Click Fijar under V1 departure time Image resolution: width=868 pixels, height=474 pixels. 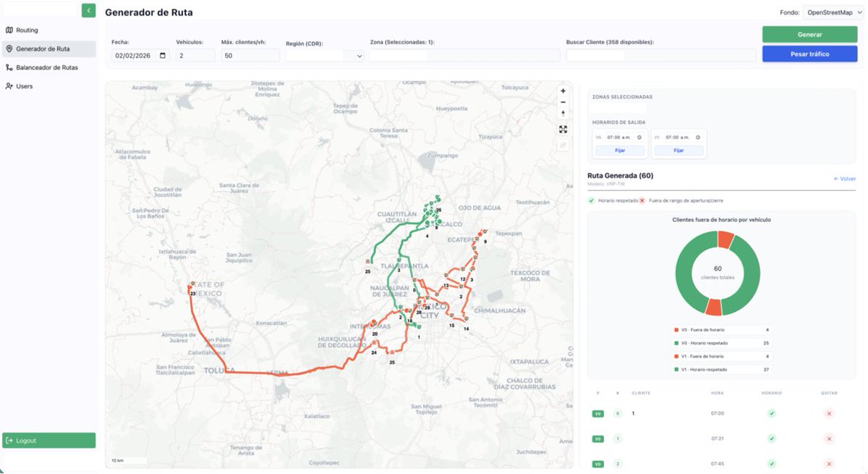point(678,151)
